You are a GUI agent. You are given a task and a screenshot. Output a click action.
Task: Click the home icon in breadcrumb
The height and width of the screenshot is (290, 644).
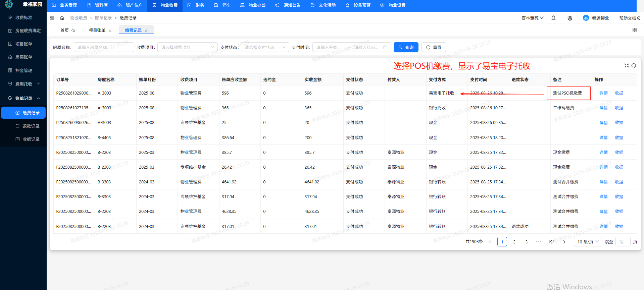coord(62,18)
